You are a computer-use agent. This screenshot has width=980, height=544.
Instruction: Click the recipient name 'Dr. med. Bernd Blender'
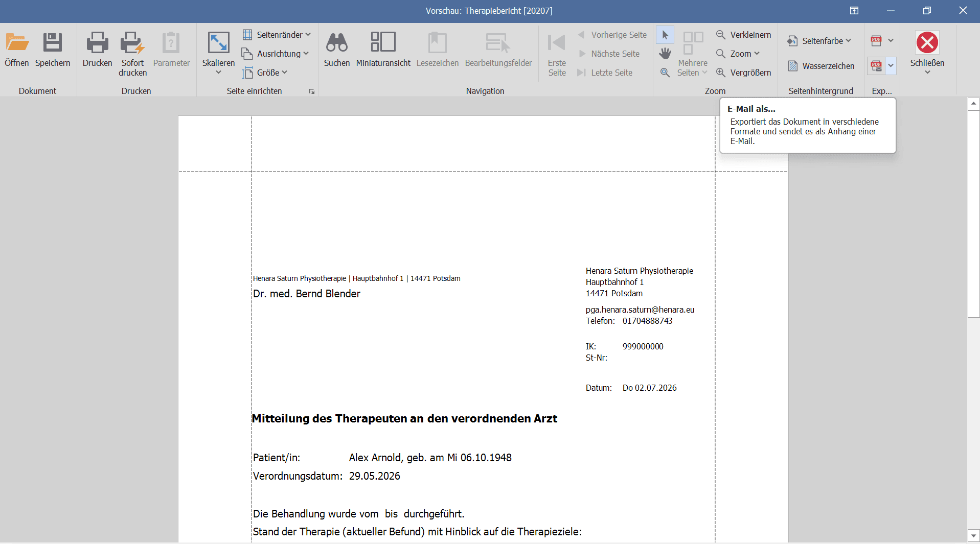(x=307, y=294)
